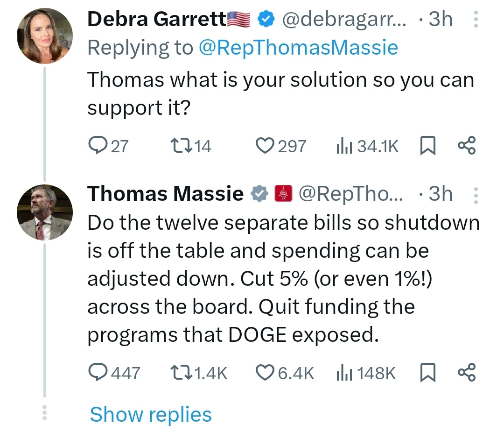Reply to Thomas Massie's tweet
This screenshot has height=439, width=504.
click(98, 372)
